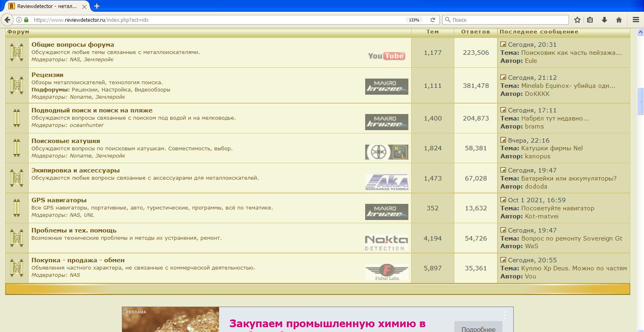Click the Подробнее button in the ad
This screenshot has height=332, width=644.
pyautogui.click(x=478, y=328)
